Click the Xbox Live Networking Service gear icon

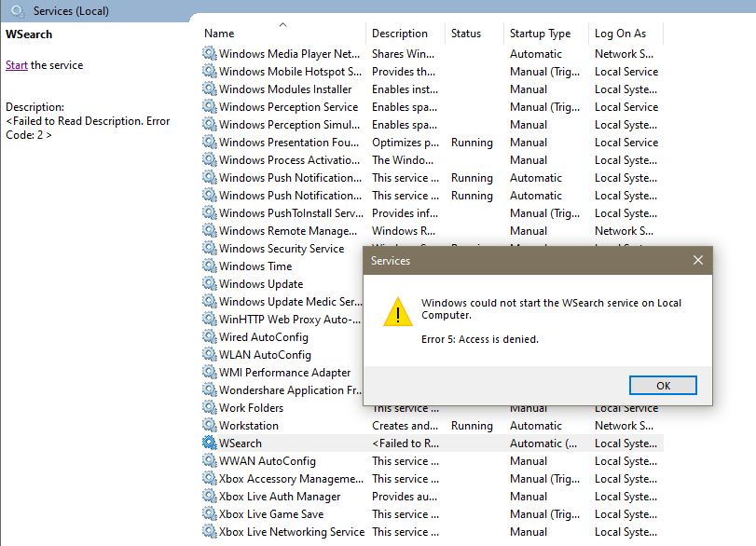tap(209, 531)
